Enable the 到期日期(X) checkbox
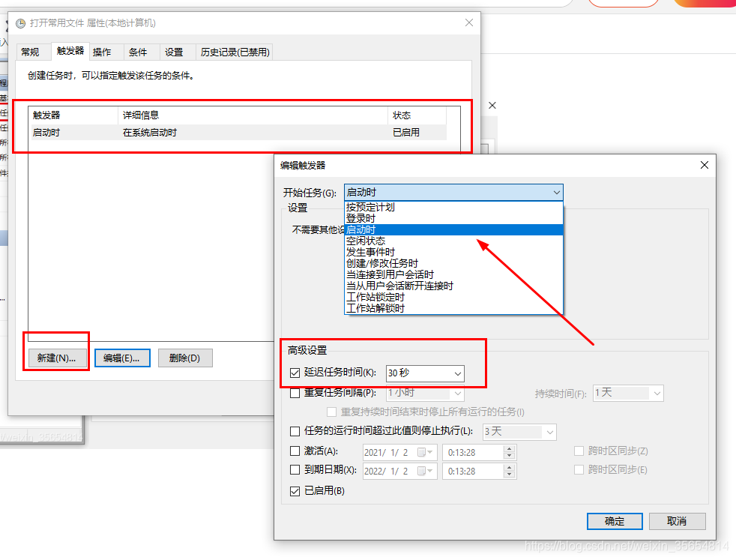This screenshot has height=560, width=736. pos(295,470)
